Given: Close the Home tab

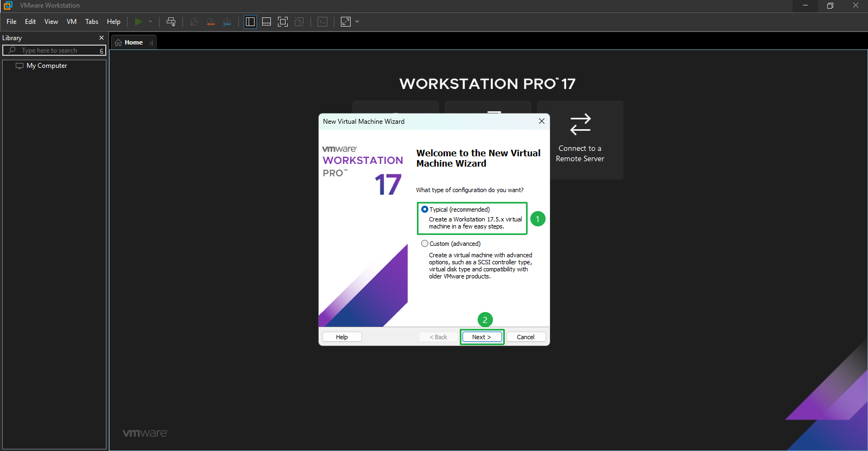Looking at the screenshot, I should (151, 43).
